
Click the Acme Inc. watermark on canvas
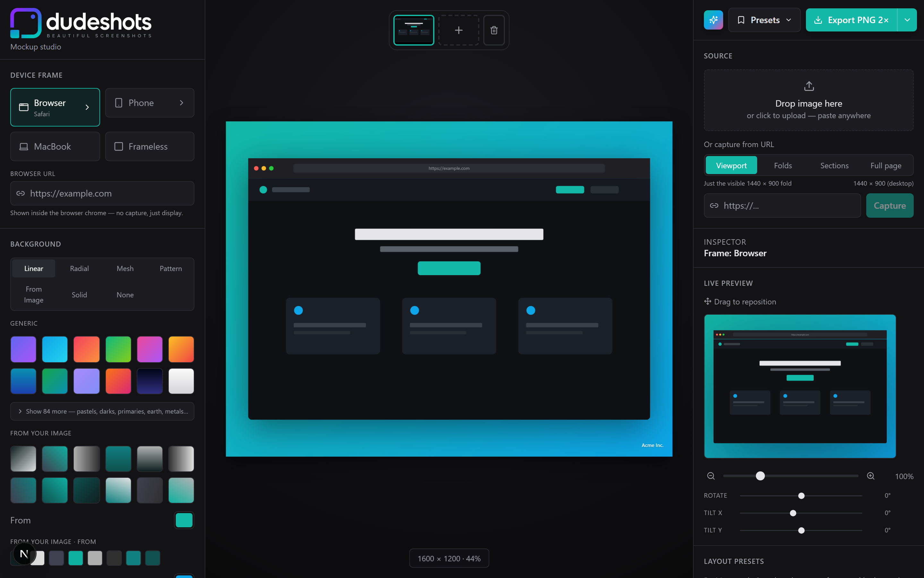(x=653, y=445)
